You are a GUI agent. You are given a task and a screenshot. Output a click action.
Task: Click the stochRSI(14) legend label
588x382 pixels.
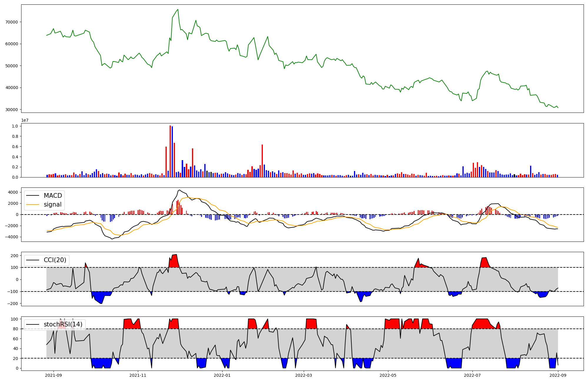click(x=63, y=324)
